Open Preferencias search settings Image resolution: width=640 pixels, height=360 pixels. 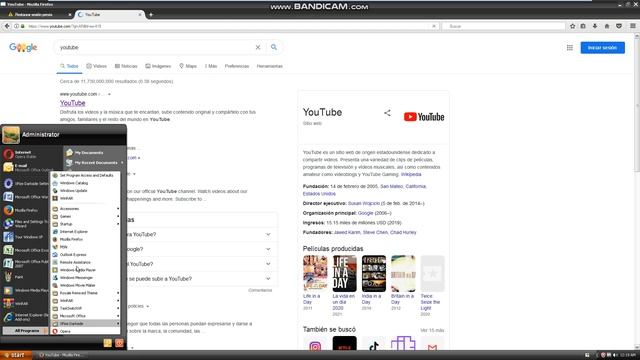tap(237, 66)
